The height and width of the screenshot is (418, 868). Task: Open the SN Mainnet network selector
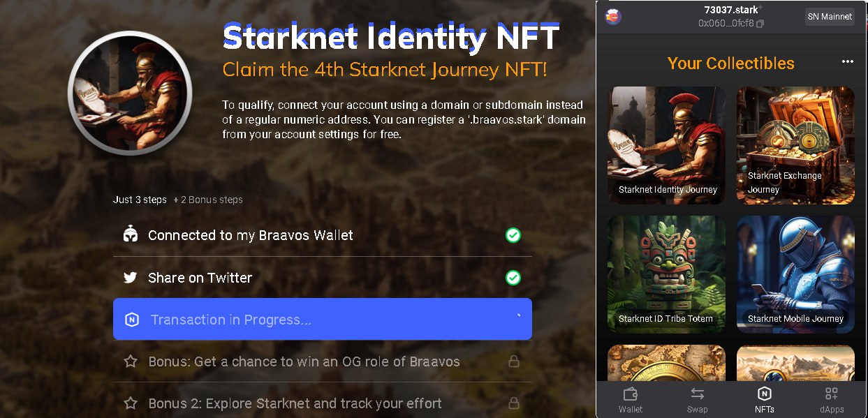pyautogui.click(x=830, y=17)
